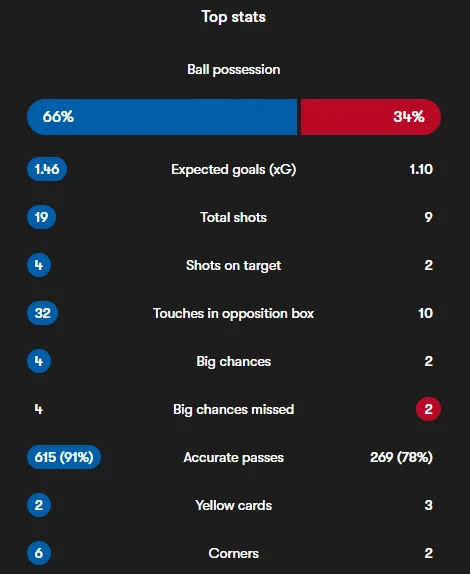Click the red 34% possession bar segment
The width and height of the screenshot is (470, 574).
pos(371,117)
